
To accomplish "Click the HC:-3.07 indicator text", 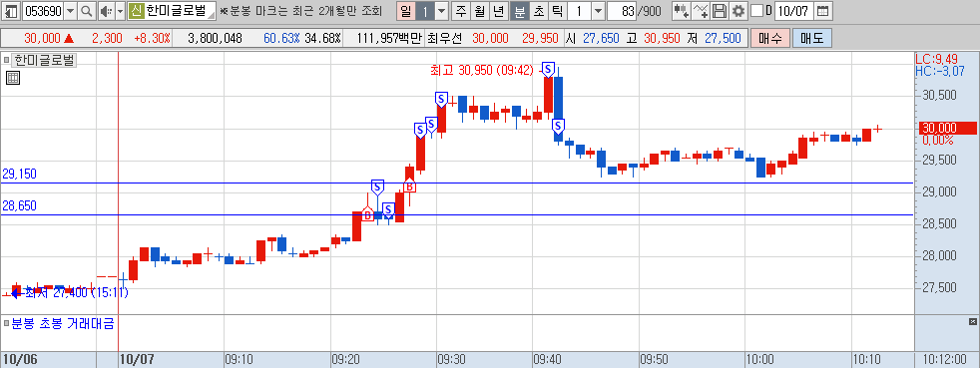I will click(x=939, y=71).
